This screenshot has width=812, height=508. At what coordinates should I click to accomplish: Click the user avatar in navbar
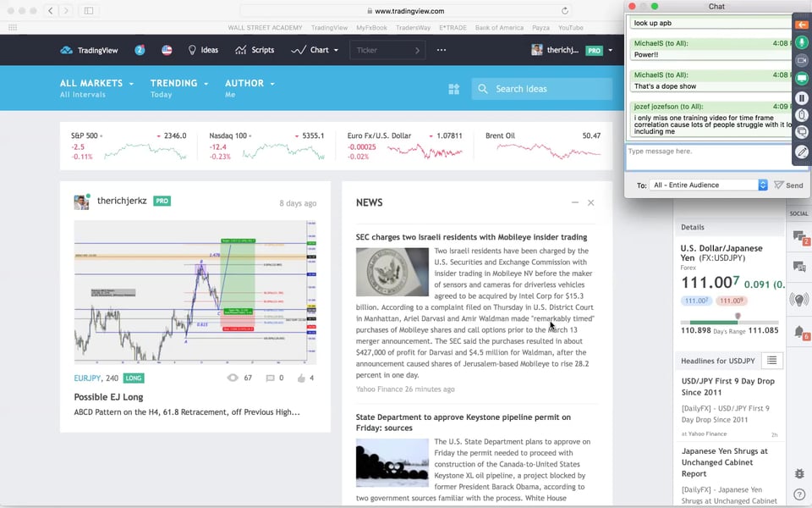click(x=536, y=50)
